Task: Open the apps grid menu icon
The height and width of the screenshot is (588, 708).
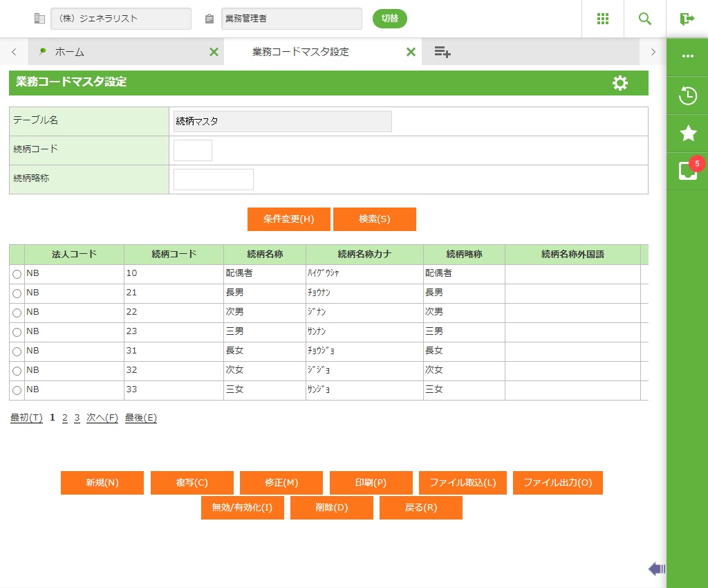Action: coord(603,19)
